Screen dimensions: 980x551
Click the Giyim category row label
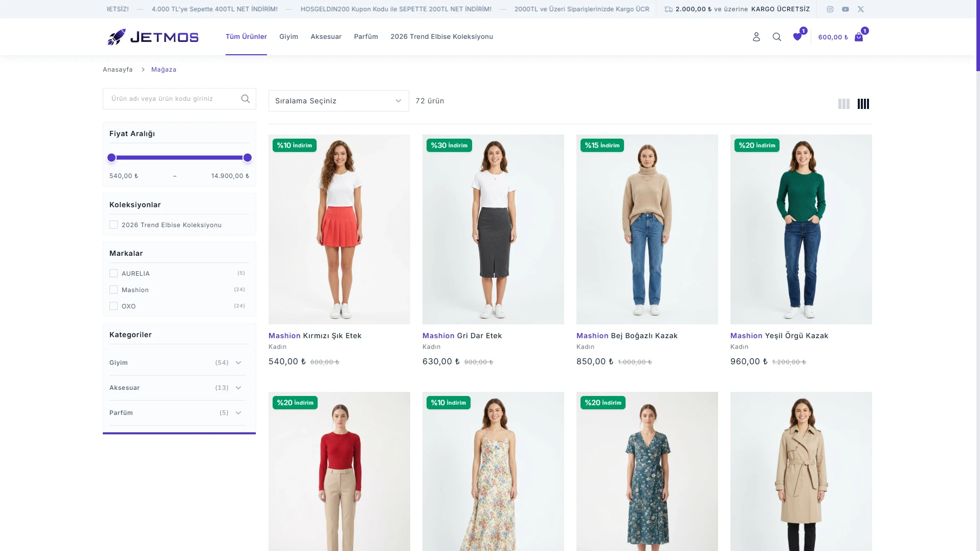pos(119,363)
